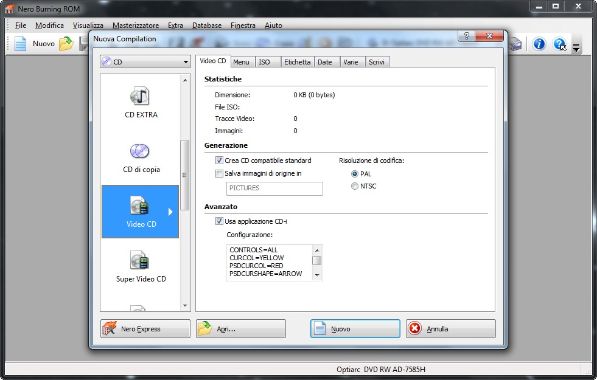This screenshot has height=380, width=597.
Task: Switch to the Etichetta tab
Action: click(x=297, y=62)
